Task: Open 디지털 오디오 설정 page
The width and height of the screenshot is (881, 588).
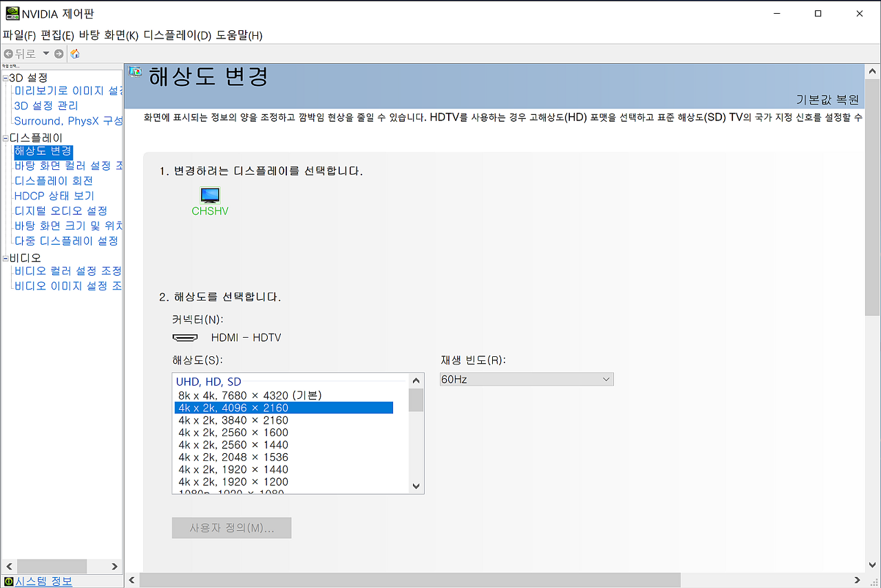Action: [x=61, y=211]
